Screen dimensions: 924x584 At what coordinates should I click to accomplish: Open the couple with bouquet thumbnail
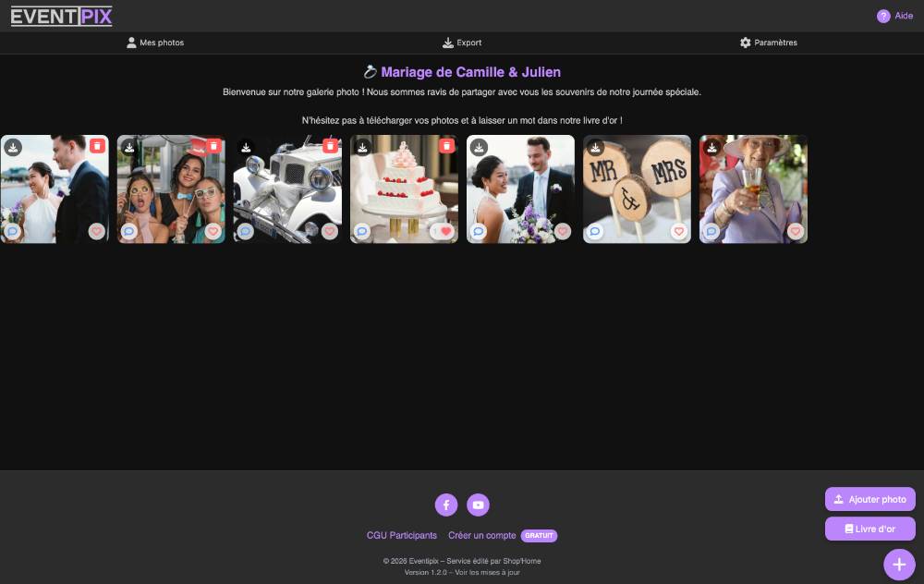(x=520, y=189)
